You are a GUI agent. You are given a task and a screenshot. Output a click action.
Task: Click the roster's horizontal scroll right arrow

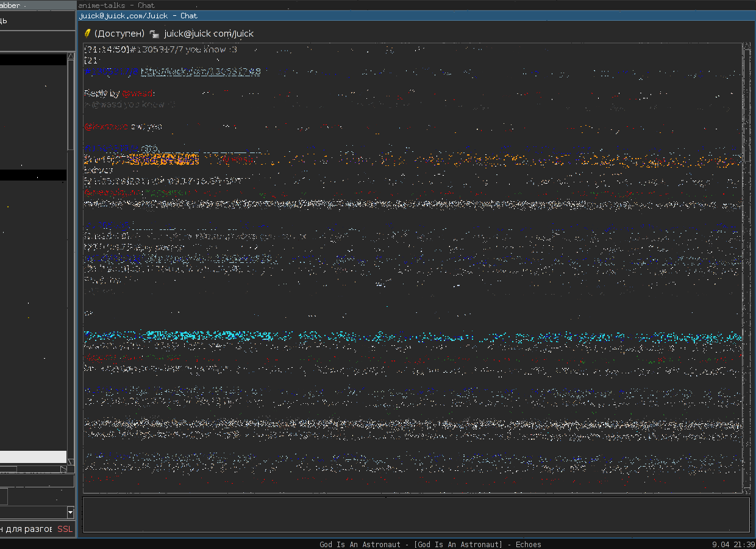click(x=63, y=469)
